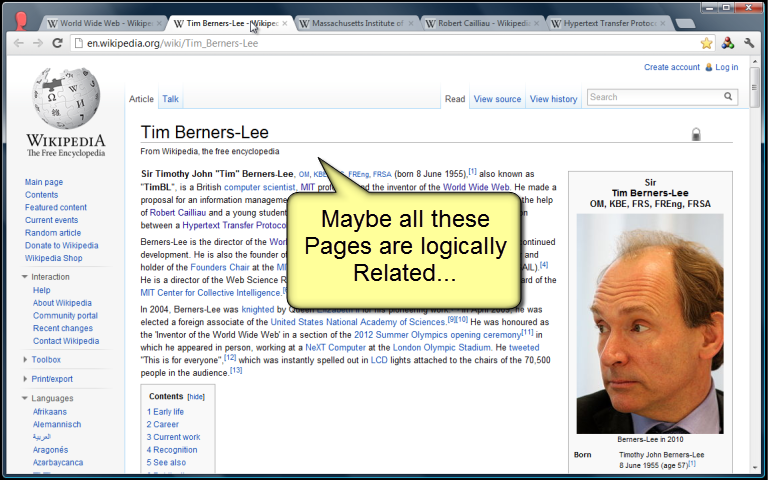768x480 pixels.
Task: Open Featured content link
Action: click(56, 207)
